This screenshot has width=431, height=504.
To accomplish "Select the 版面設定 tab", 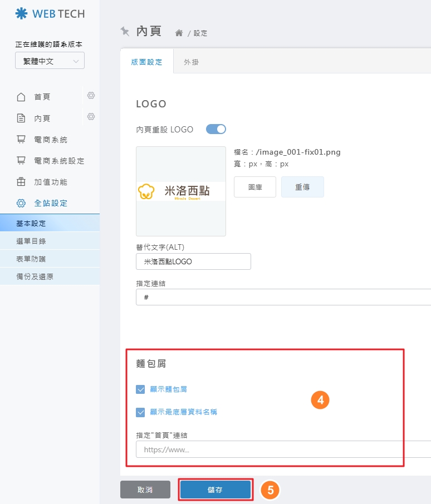I will pyautogui.click(x=146, y=62).
